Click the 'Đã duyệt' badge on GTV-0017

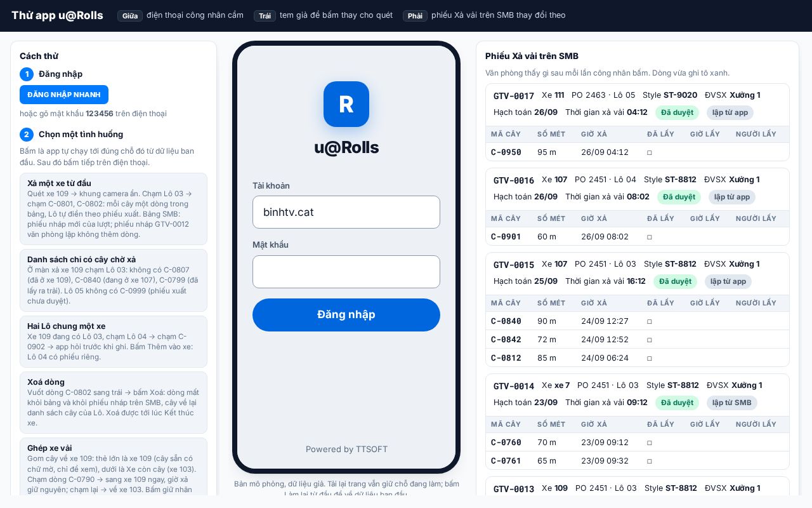(677, 112)
